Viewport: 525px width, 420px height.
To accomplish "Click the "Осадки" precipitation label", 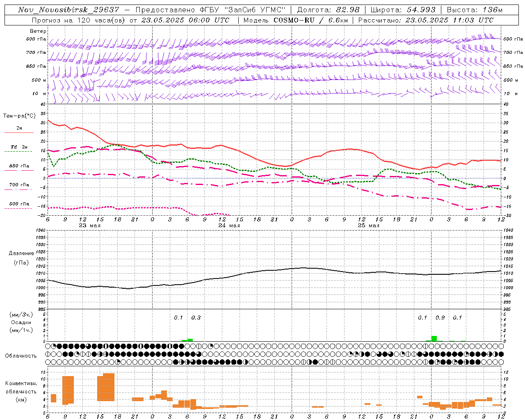I will tap(21, 322).
